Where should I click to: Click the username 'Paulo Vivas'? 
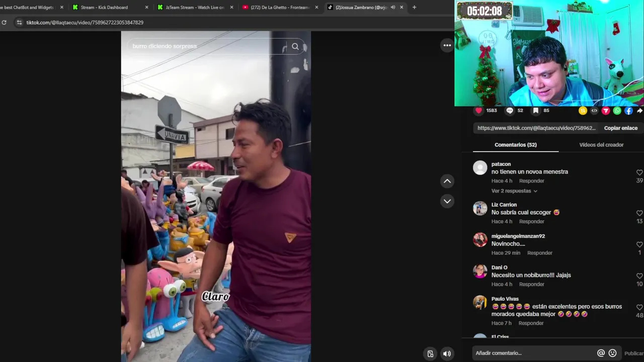505,299
